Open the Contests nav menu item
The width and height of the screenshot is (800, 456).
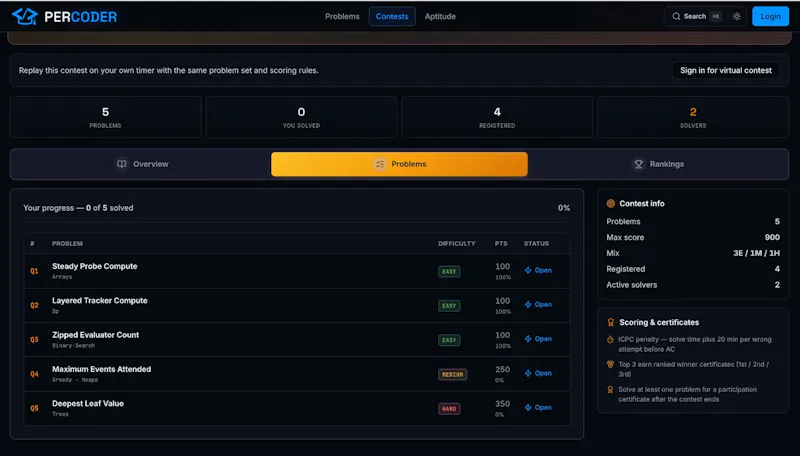pyautogui.click(x=392, y=16)
